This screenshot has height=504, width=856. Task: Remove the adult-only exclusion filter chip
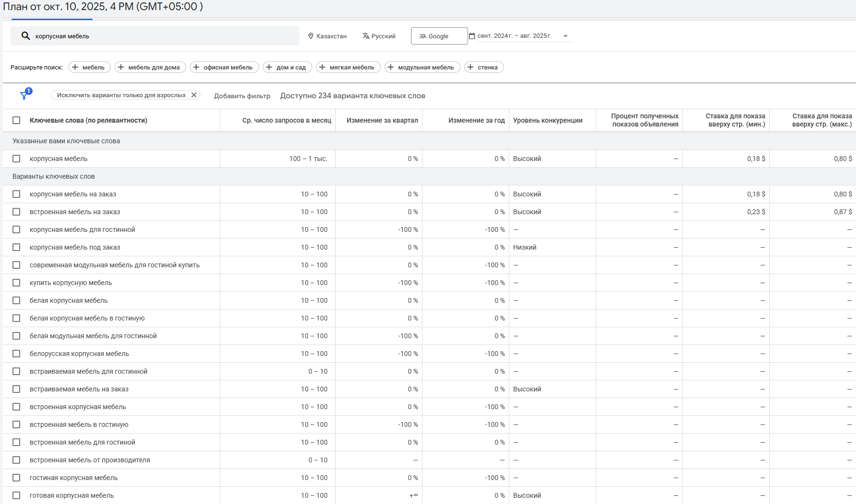(x=194, y=95)
